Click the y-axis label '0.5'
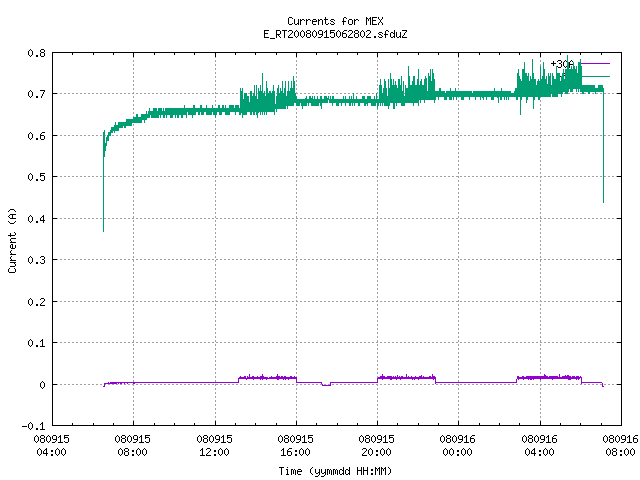 (x=36, y=177)
